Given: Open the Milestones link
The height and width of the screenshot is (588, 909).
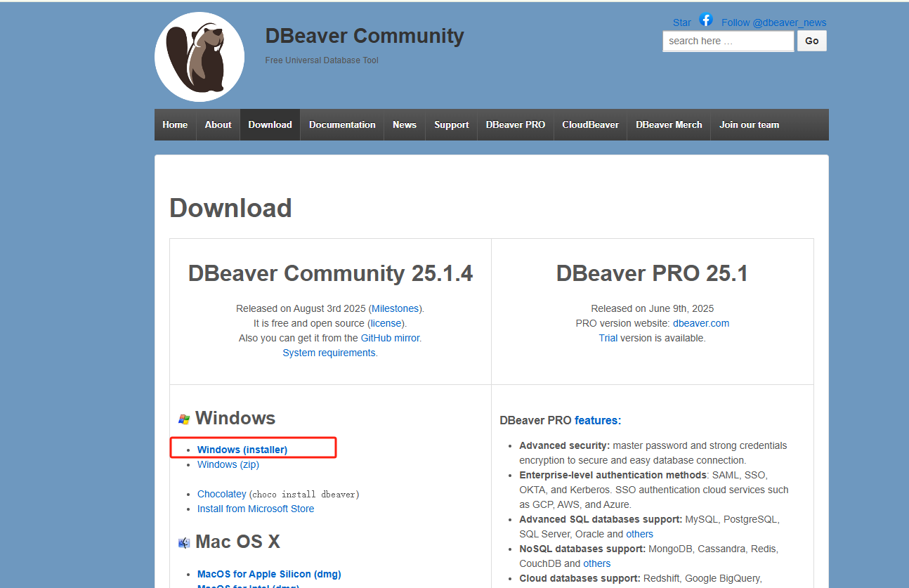Looking at the screenshot, I should [395, 308].
